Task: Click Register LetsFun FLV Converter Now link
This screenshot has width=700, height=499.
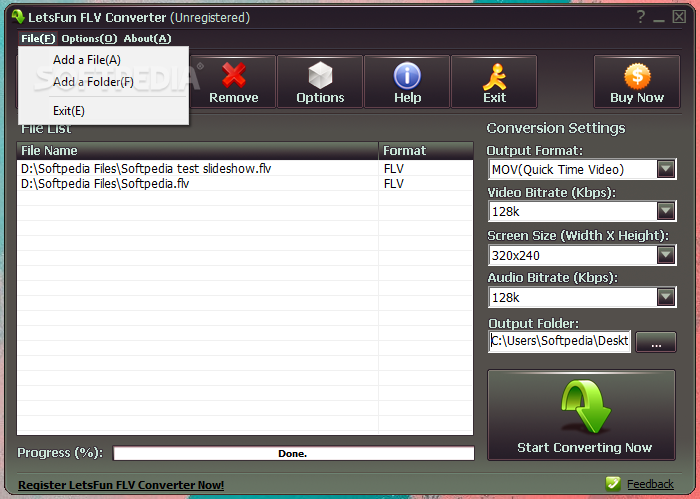Action: tap(121, 485)
